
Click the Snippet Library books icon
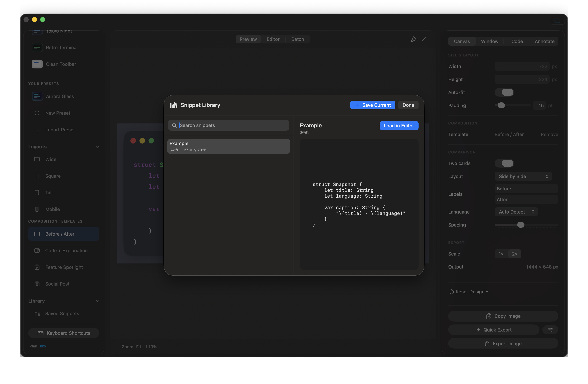[x=173, y=105]
